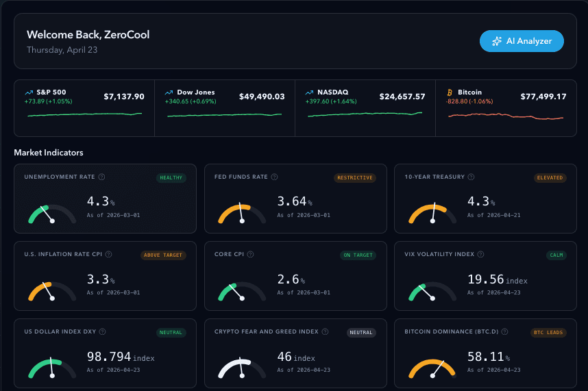Click the BTC LEADS status badge
The width and height of the screenshot is (588, 391).
[548, 333]
